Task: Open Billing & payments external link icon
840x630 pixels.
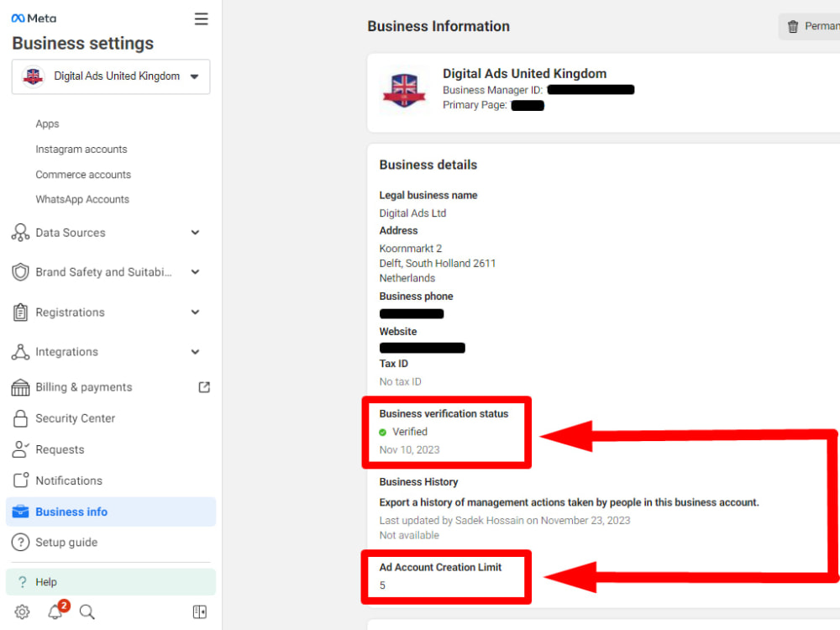Action: click(x=204, y=387)
